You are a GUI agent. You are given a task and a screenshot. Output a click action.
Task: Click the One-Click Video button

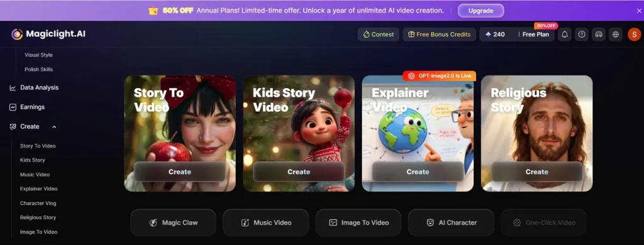(544, 222)
